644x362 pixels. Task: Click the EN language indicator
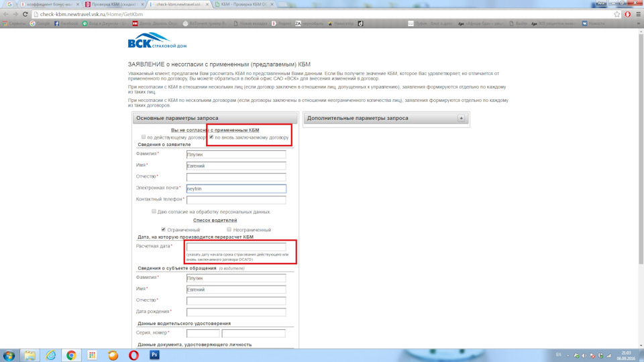point(559,355)
